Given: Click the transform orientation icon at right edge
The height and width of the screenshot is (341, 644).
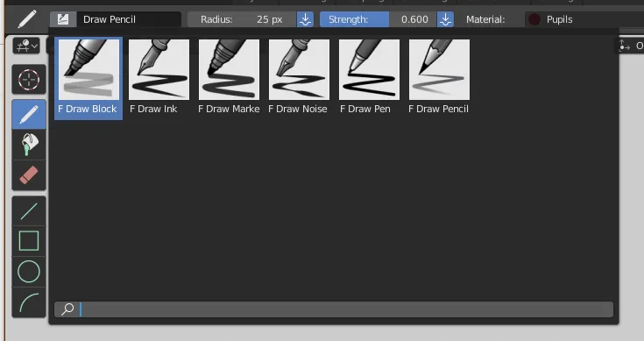Looking at the screenshot, I should click(624, 46).
